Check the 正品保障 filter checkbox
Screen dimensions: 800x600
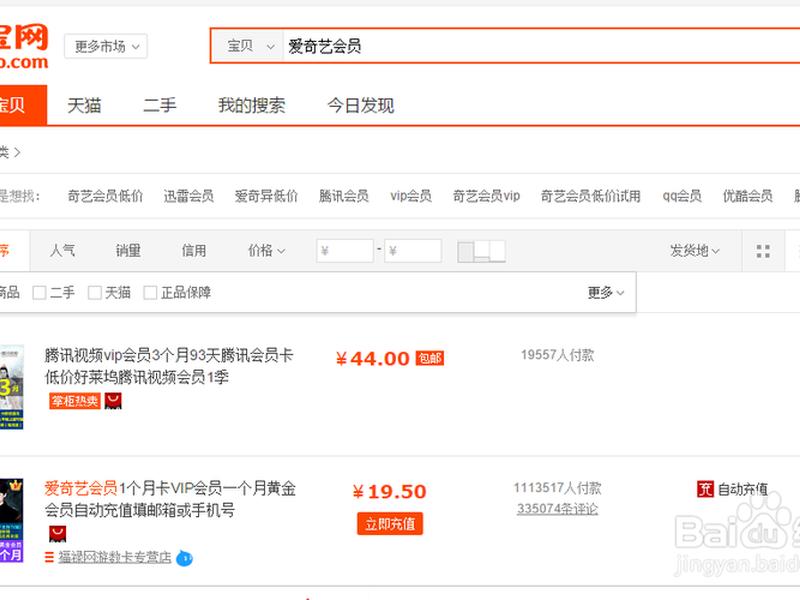click(150, 293)
